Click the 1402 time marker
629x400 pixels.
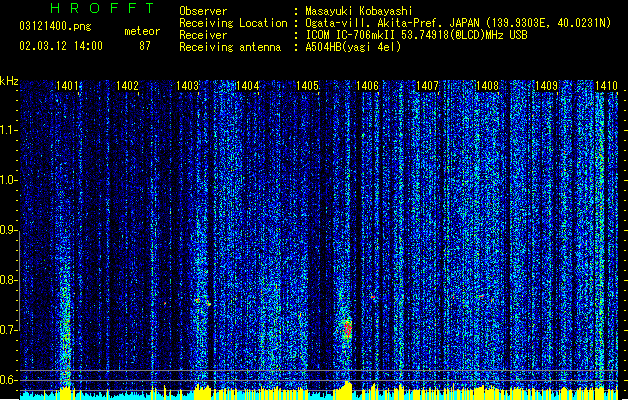(127, 85)
